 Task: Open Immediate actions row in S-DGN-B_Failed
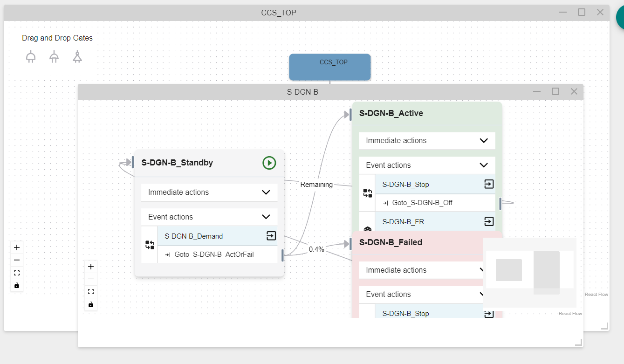point(421,270)
